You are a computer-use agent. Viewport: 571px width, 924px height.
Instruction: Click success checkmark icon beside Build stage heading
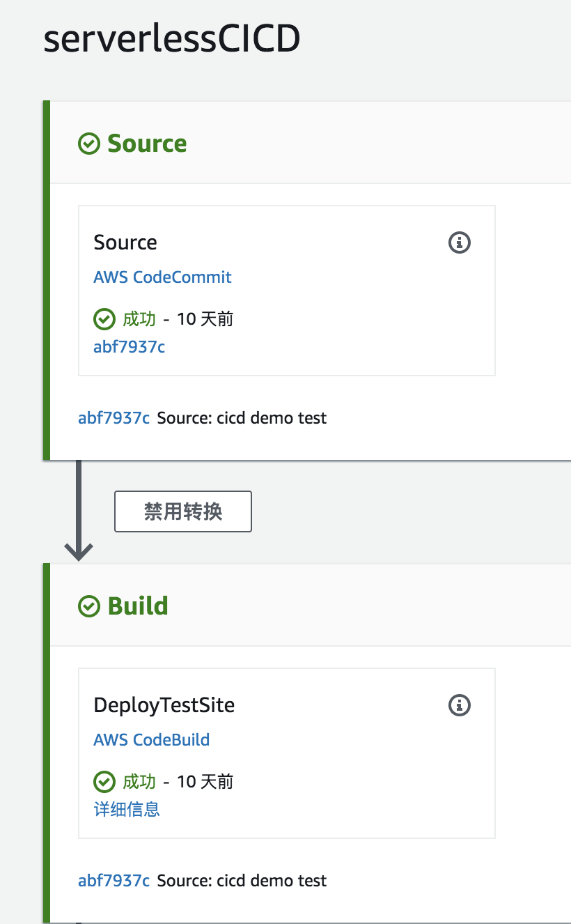89,607
